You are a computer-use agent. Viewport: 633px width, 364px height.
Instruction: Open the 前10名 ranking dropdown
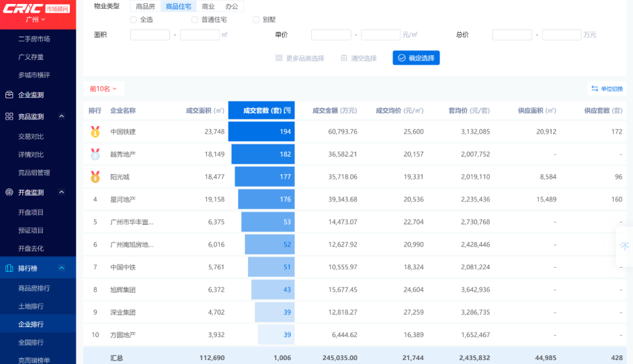tap(104, 89)
